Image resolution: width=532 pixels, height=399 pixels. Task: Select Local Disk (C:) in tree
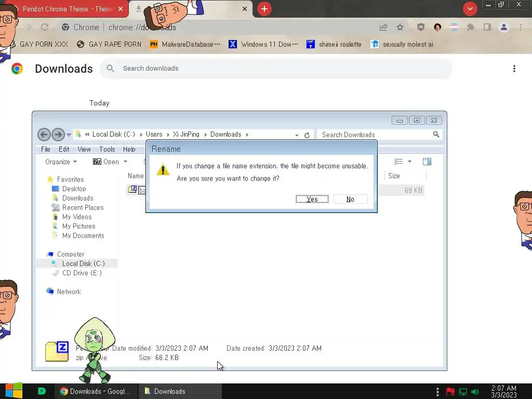(x=84, y=263)
